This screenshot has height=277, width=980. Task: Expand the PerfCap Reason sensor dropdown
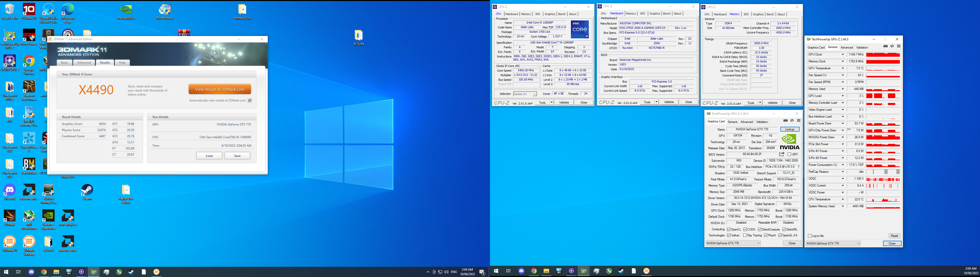843,172
